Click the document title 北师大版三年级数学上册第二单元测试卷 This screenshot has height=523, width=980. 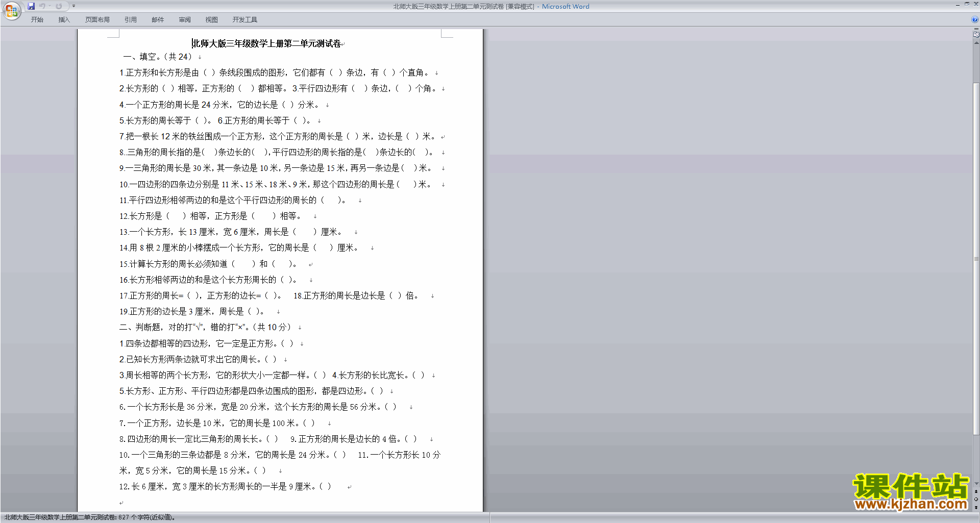click(266, 44)
